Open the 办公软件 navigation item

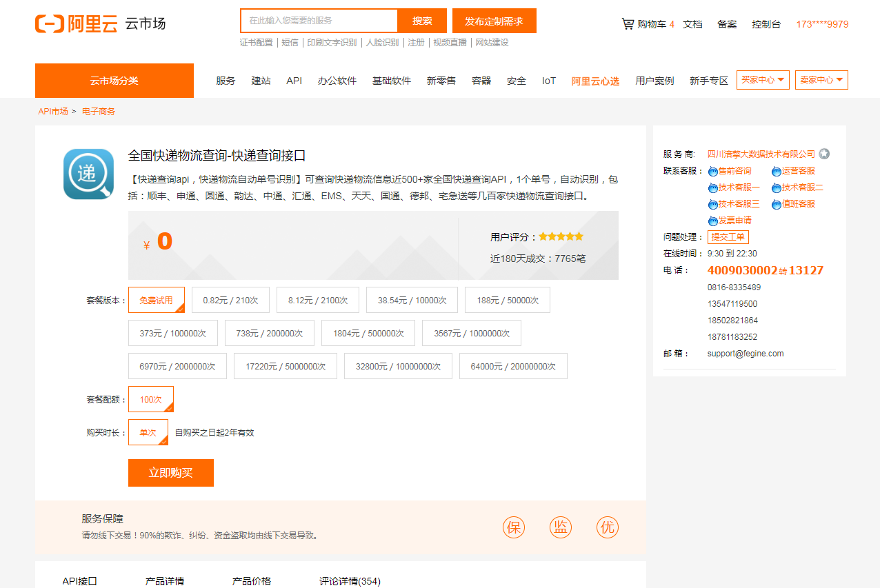click(337, 81)
